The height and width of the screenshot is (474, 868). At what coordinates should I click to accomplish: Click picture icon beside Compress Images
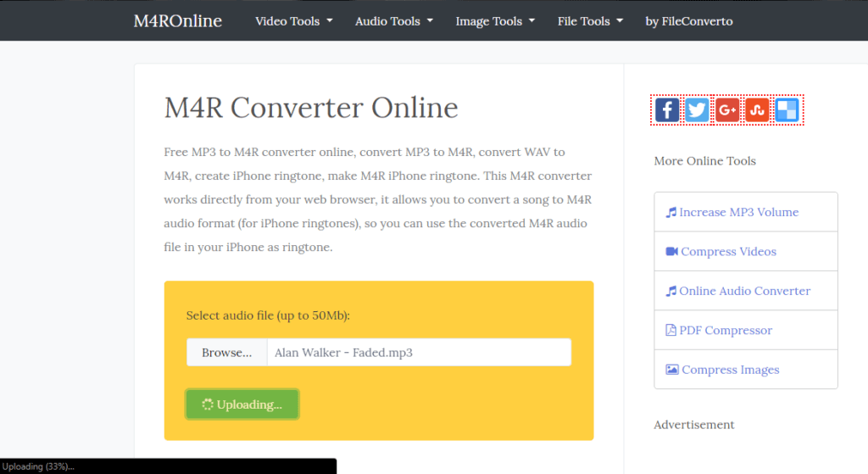(672, 370)
